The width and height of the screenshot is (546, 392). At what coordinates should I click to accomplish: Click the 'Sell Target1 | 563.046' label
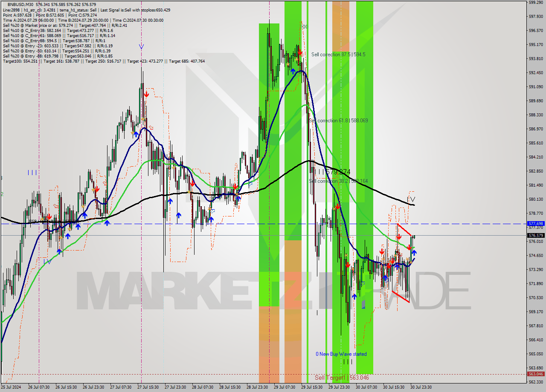[342, 378]
